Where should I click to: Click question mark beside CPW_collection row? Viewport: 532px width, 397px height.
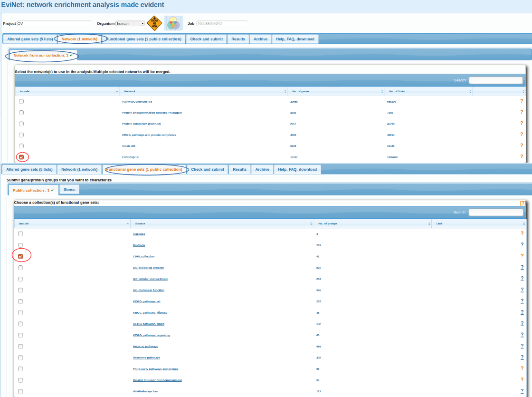pos(522,256)
